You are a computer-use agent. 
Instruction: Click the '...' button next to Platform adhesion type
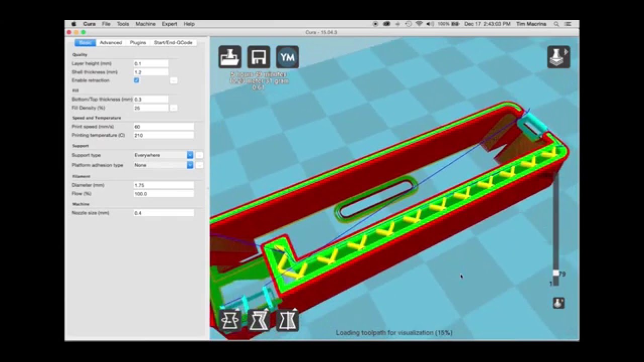click(200, 165)
